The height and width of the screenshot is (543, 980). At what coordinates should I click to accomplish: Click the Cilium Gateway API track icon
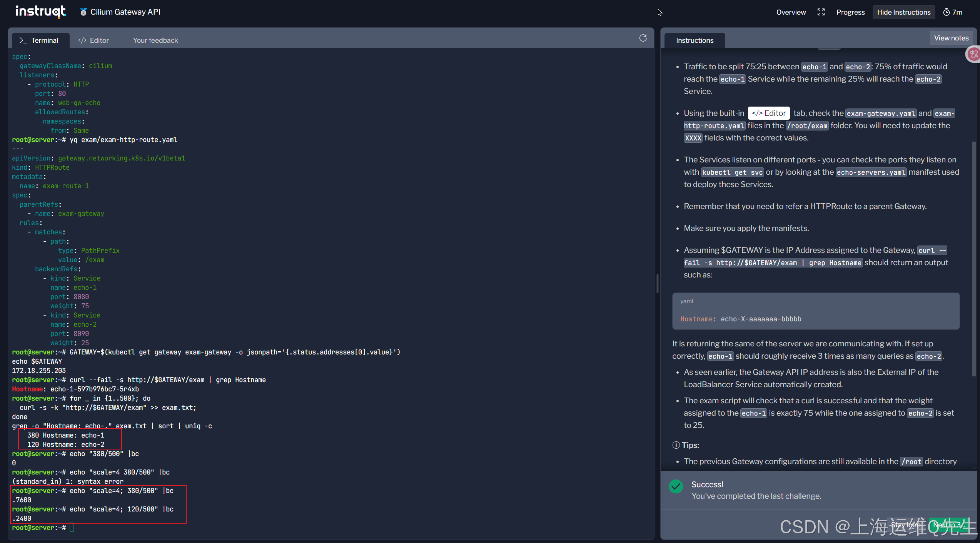pos(83,12)
